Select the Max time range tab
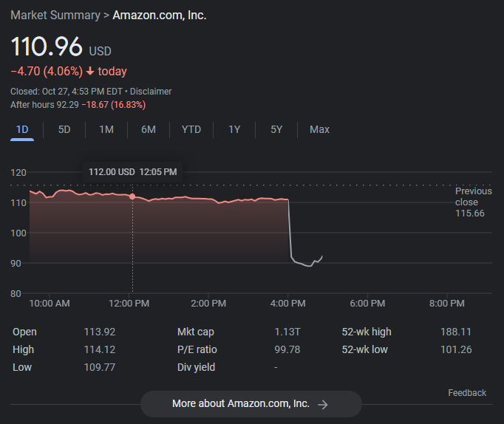The height and width of the screenshot is (424, 504). tap(319, 130)
